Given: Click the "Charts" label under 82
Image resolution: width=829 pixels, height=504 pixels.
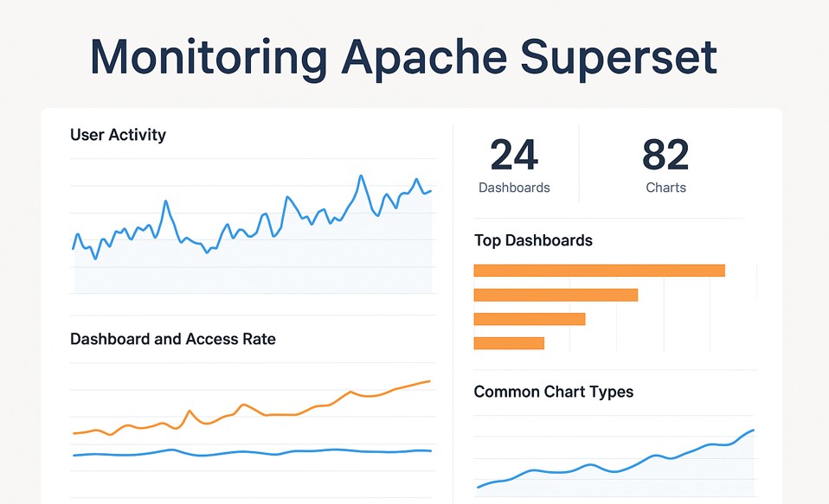Looking at the screenshot, I should 665,188.
